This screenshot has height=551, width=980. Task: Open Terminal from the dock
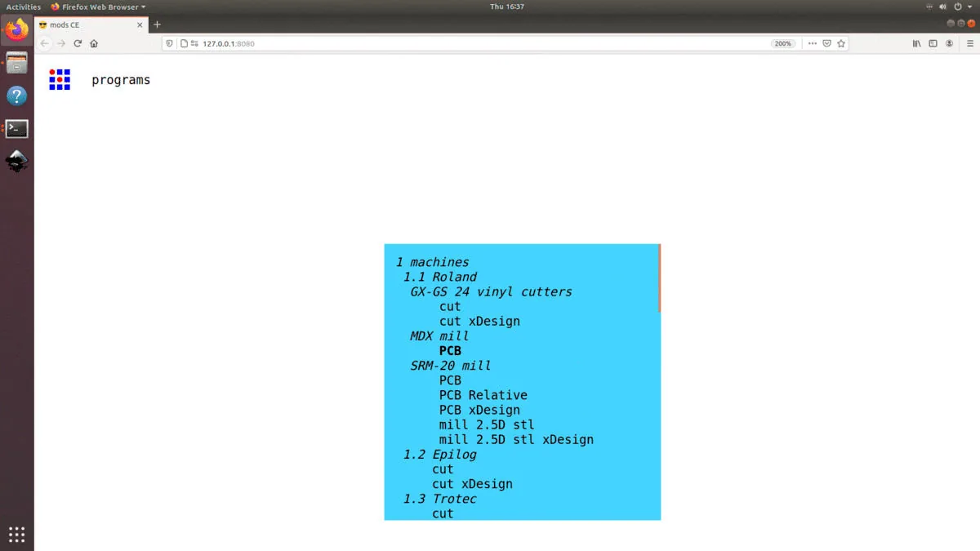tap(17, 129)
